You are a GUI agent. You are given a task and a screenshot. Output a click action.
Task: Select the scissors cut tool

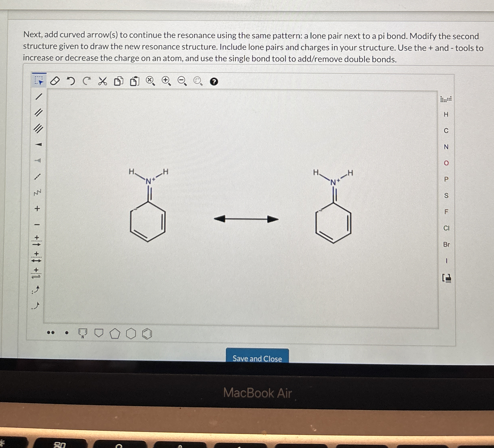pos(102,81)
